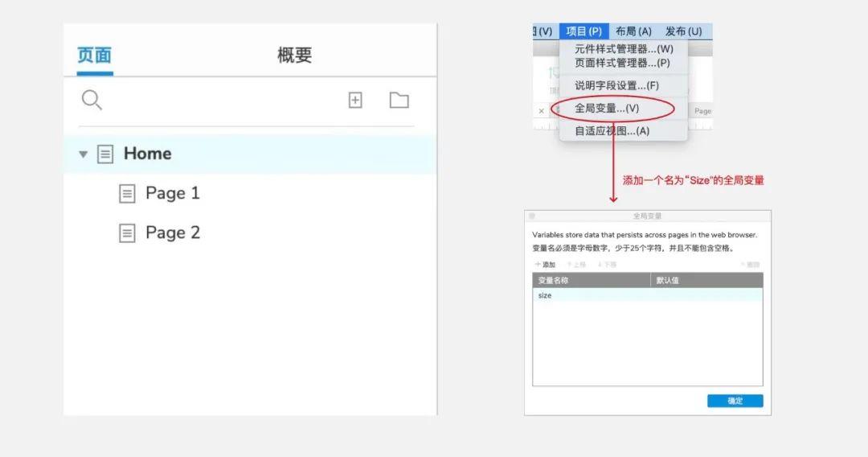The width and height of the screenshot is (868, 457).
Task: Collapse the Home page tree node
Action: [83, 154]
